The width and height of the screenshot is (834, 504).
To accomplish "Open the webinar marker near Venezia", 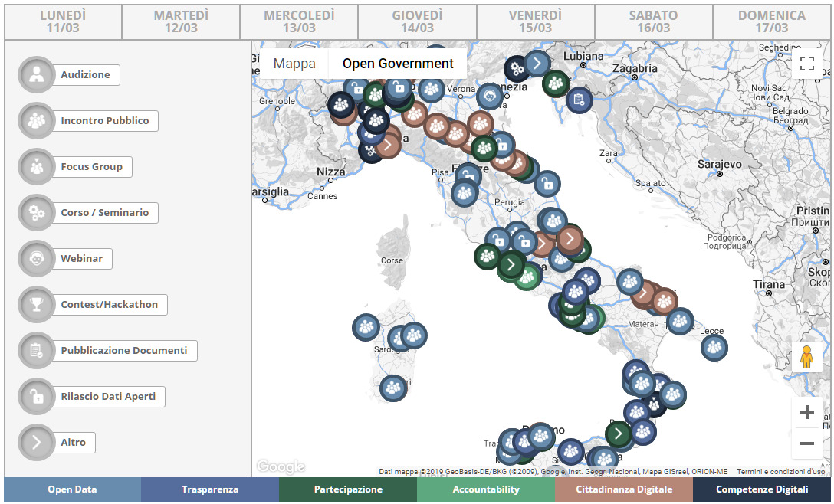I will click(490, 97).
